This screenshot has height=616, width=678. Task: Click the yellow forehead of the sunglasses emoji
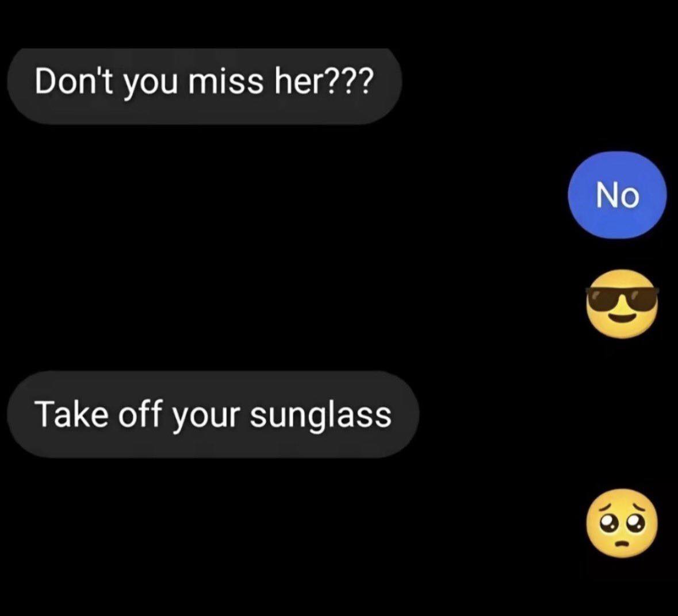(622, 279)
